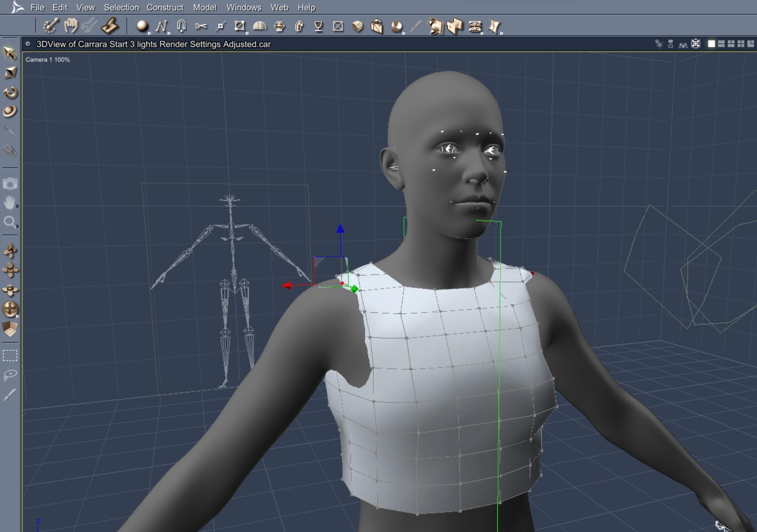Select the goblet-shaped tool

[318, 26]
